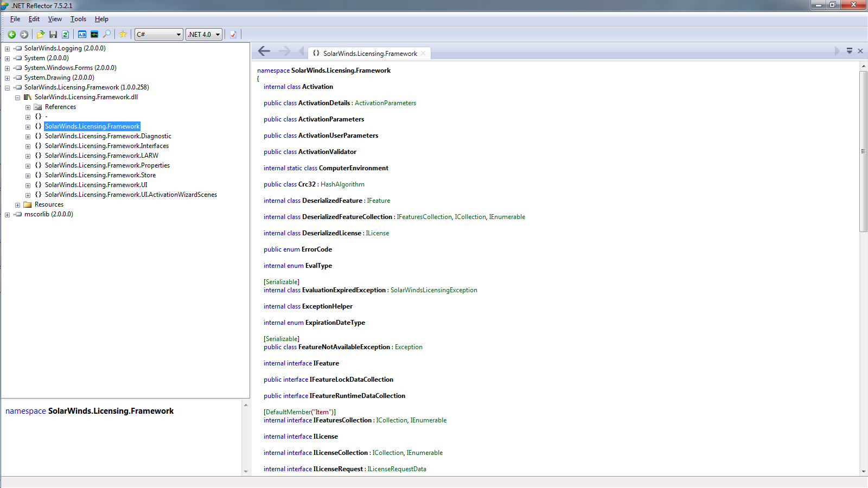Open the Crc32 class link

click(x=307, y=184)
